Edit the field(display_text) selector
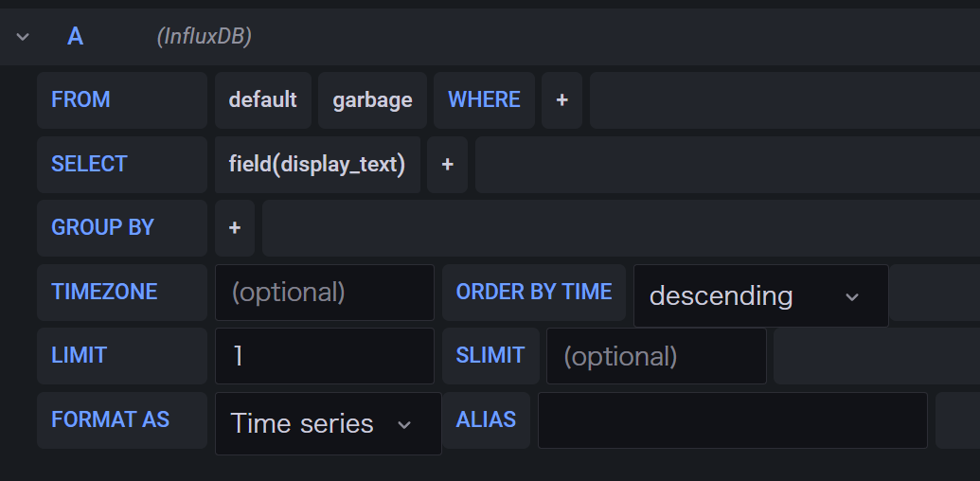980x481 pixels. [x=317, y=165]
